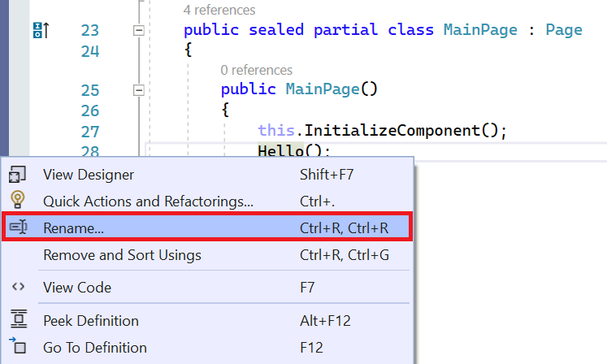Click the 'class' keyword on line 23
The width and height of the screenshot is (607, 364).
click(x=410, y=30)
